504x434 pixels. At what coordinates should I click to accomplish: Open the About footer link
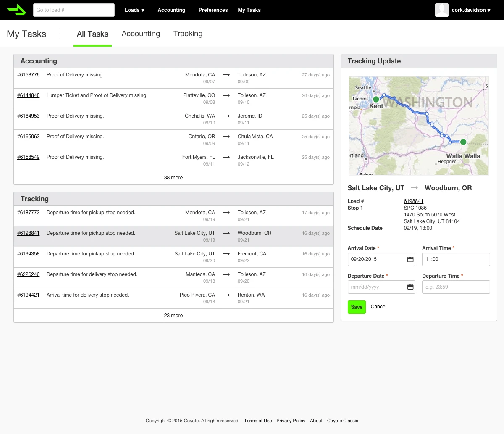coord(316,421)
